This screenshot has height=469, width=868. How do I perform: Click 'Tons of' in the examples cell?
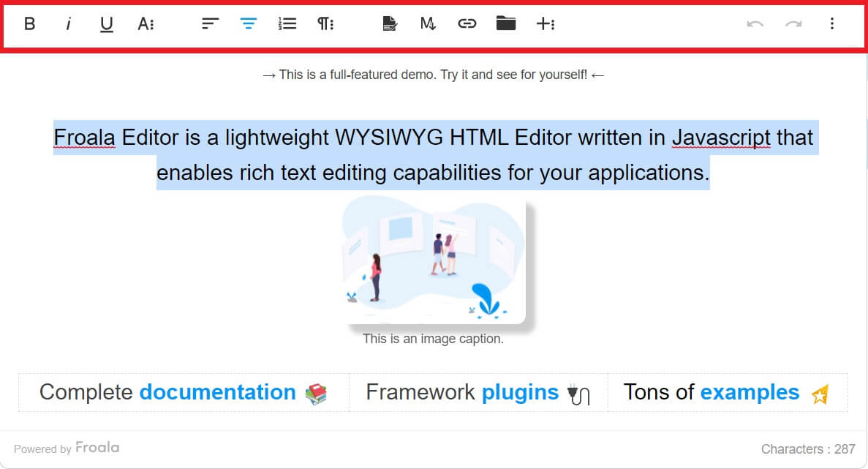[659, 392]
